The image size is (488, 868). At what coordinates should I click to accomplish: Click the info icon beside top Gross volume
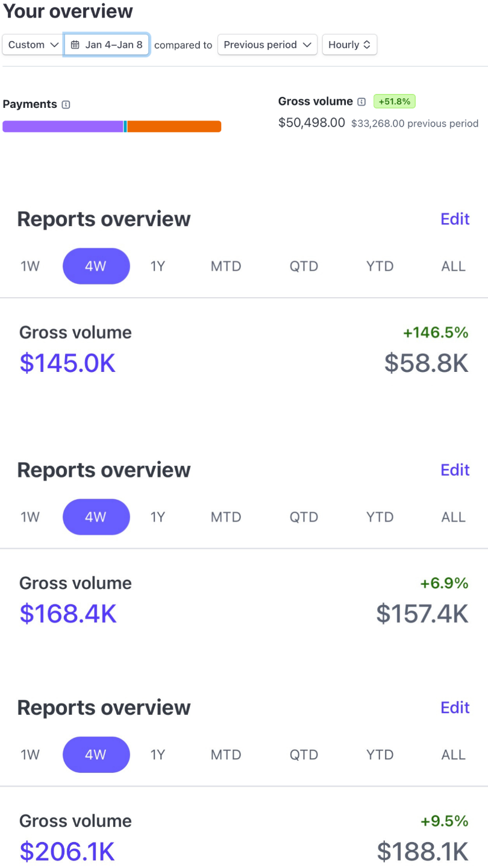point(361,102)
